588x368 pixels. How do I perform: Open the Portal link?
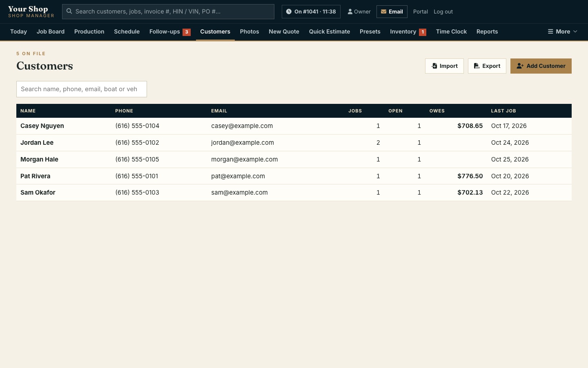[x=421, y=11]
